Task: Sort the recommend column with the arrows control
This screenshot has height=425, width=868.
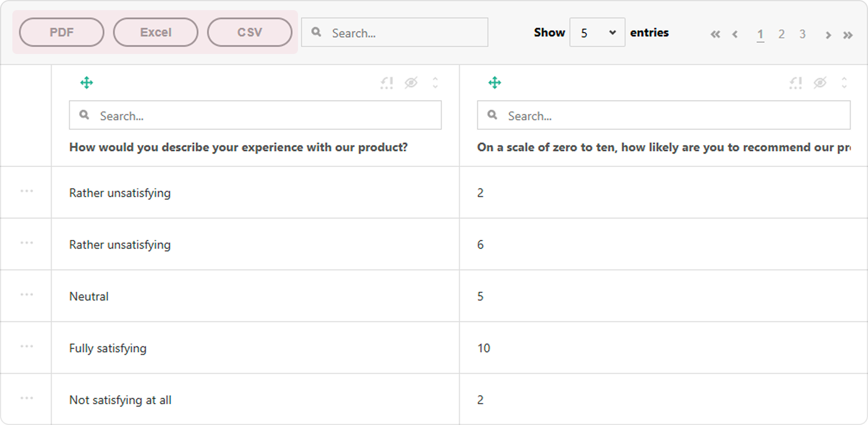Action: pos(844,83)
